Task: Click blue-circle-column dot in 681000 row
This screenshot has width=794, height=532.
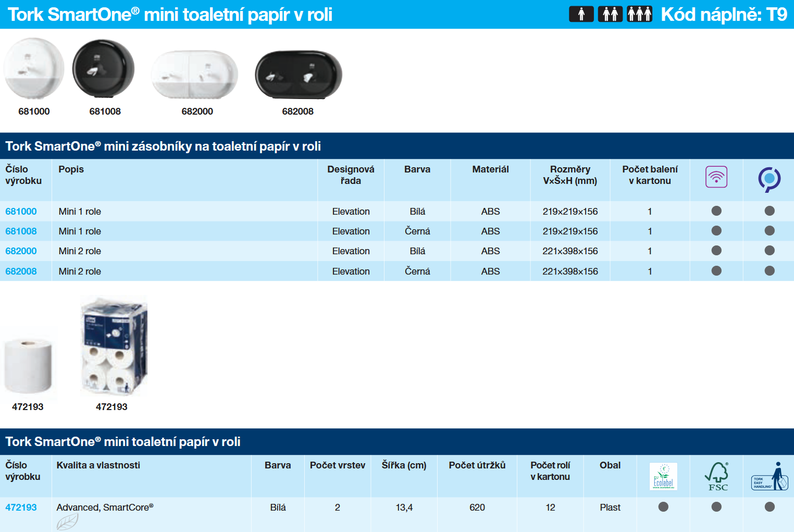Action: tap(770, 211)
